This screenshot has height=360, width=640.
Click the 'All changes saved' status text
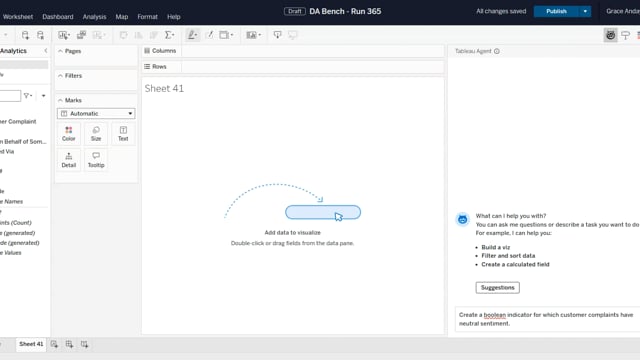tap(501, 11)
